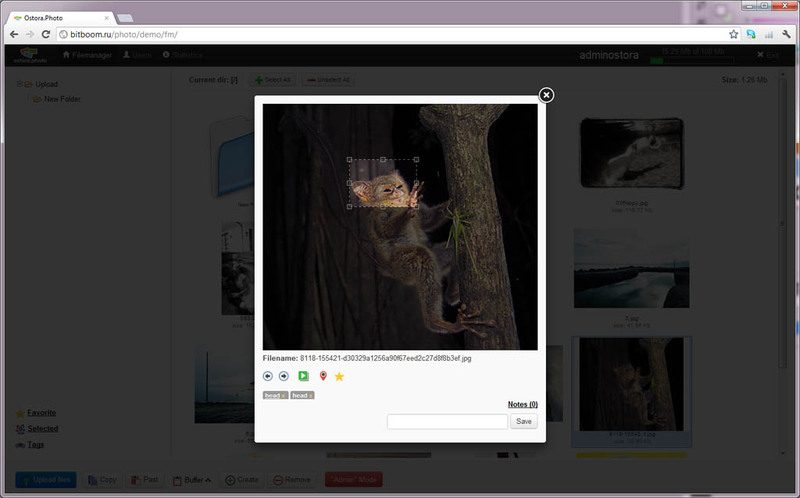Image resolution: width=800 pixels, height=498 pixels.
Task: Grab top-left handle of face selection
Action: click(x=349, y=160)
